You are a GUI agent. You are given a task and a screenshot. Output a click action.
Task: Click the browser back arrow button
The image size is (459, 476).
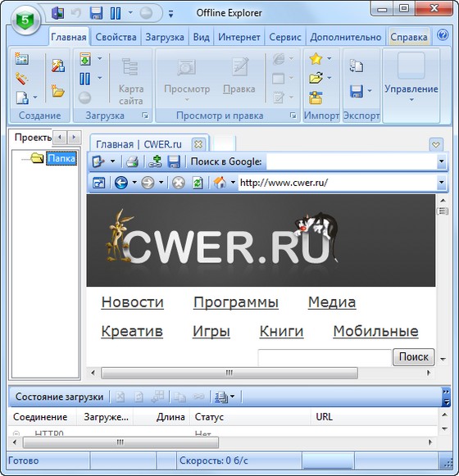pyautogui.click(x=121, y=183)
